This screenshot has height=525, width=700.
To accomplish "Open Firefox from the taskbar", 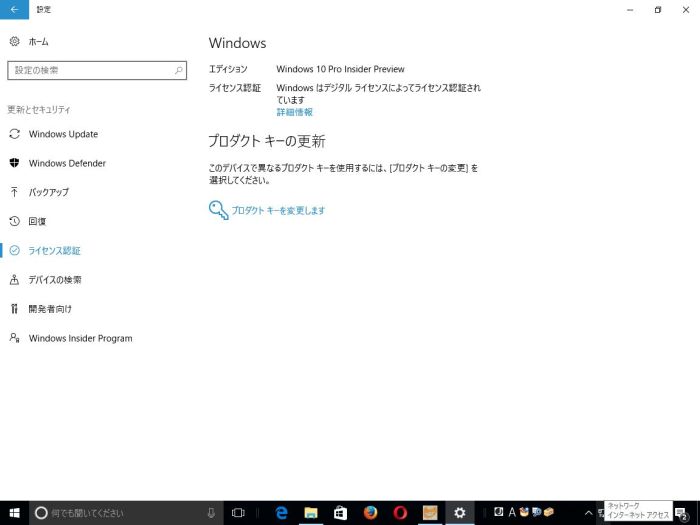I will pos(370,512).
